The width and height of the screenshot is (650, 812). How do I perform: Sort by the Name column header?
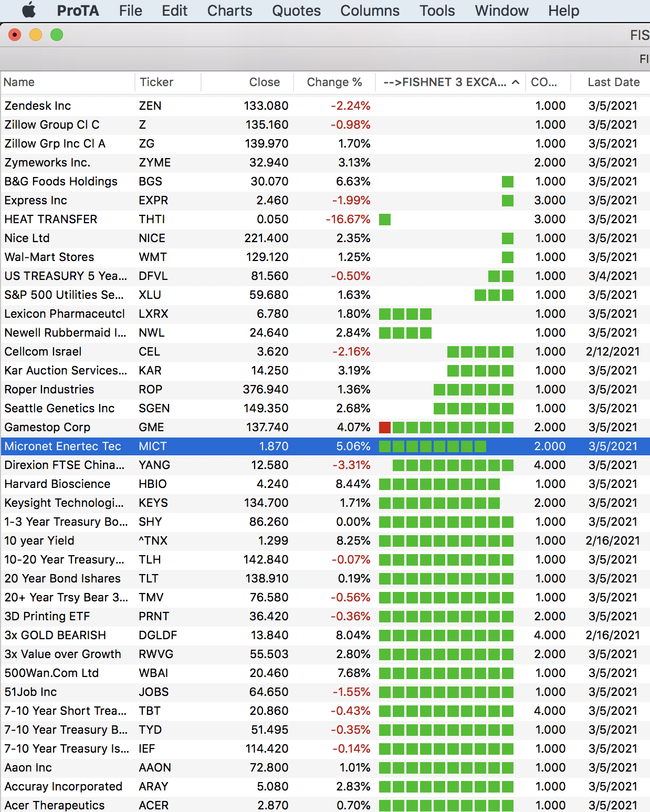click(19, 82)
